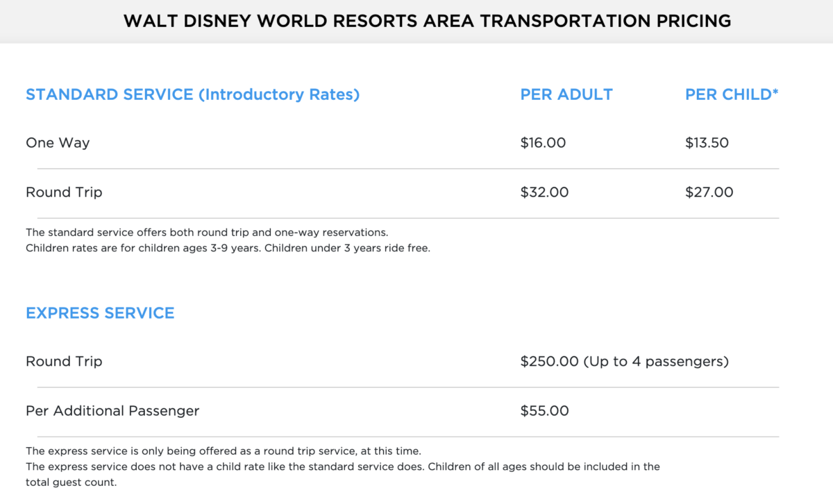The image size is (833, 504).
Task: Click the note that express is round trip only
Action: tap(223, 451)
